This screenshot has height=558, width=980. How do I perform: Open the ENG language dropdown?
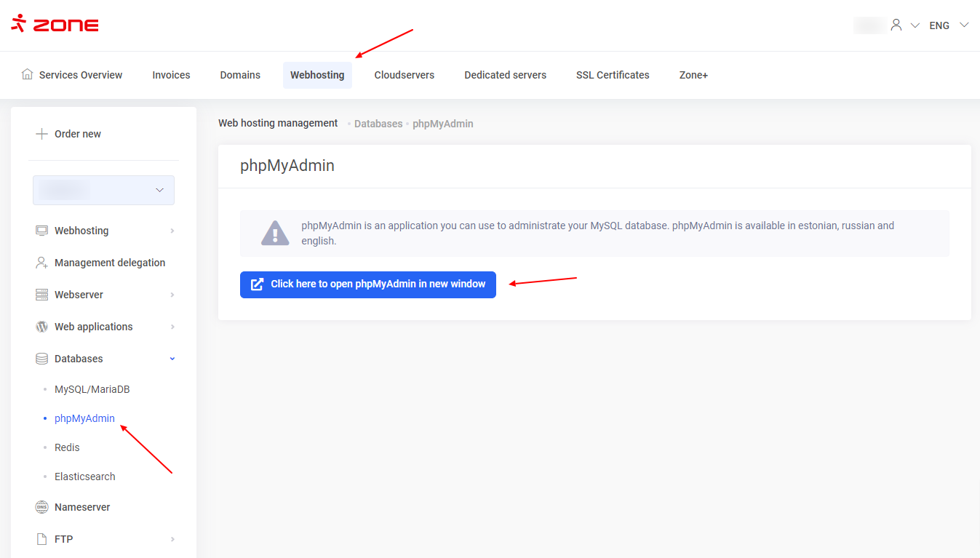pyautogui.click(x=949, y=25)
